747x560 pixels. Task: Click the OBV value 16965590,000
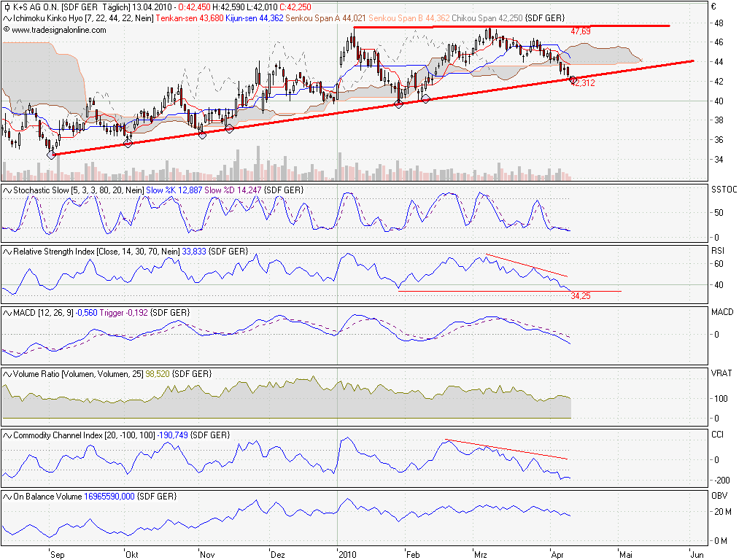[x=109, y=497]
